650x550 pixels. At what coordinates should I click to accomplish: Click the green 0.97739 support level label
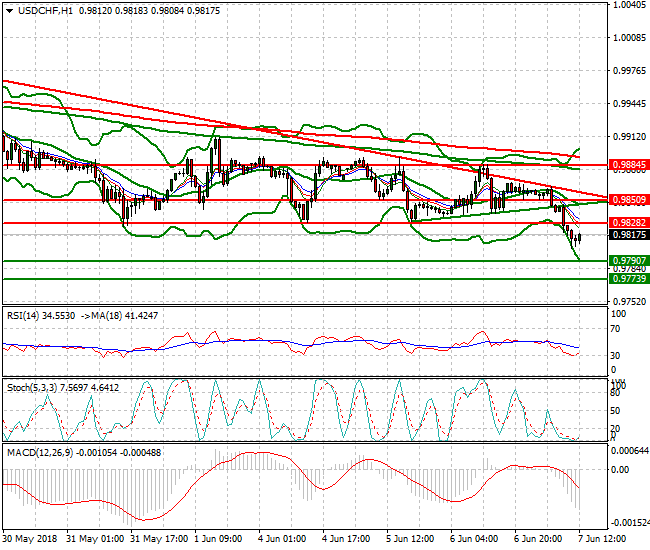pos(629,279)
